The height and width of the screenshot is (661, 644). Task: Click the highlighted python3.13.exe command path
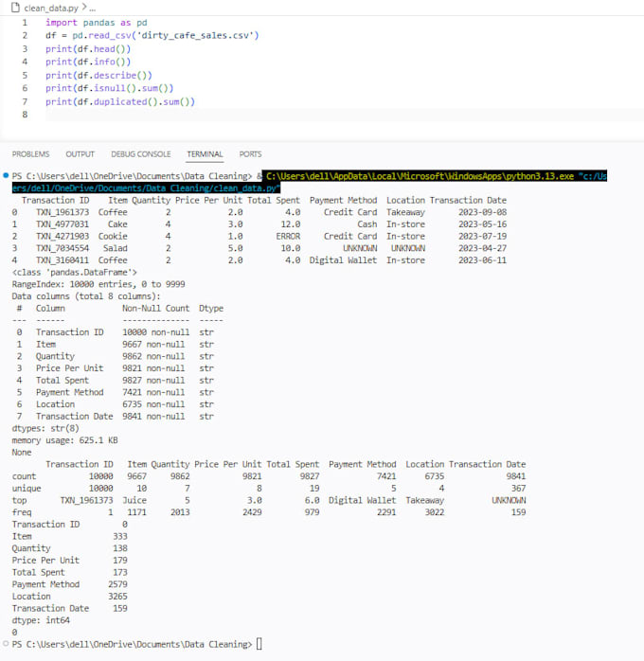(x=420, y=176)
